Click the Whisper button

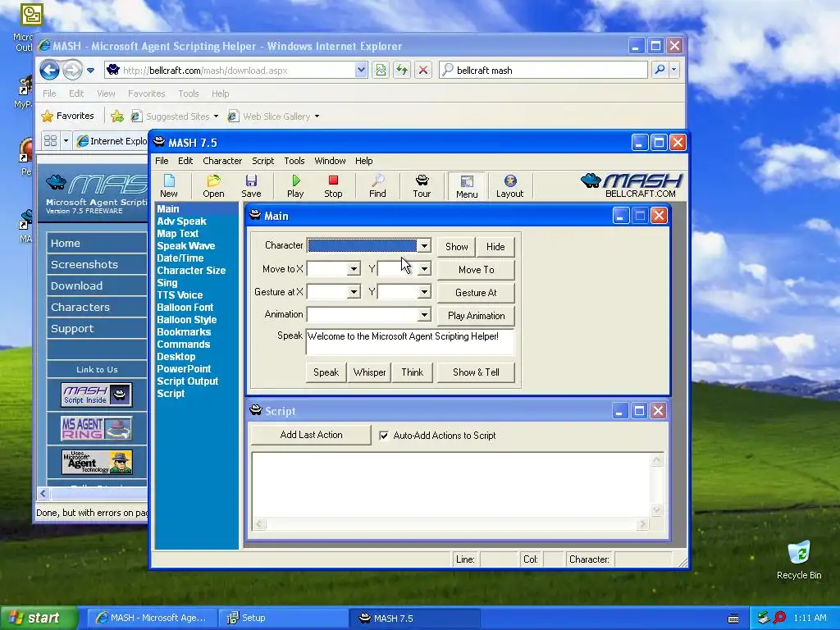(370, 372)
